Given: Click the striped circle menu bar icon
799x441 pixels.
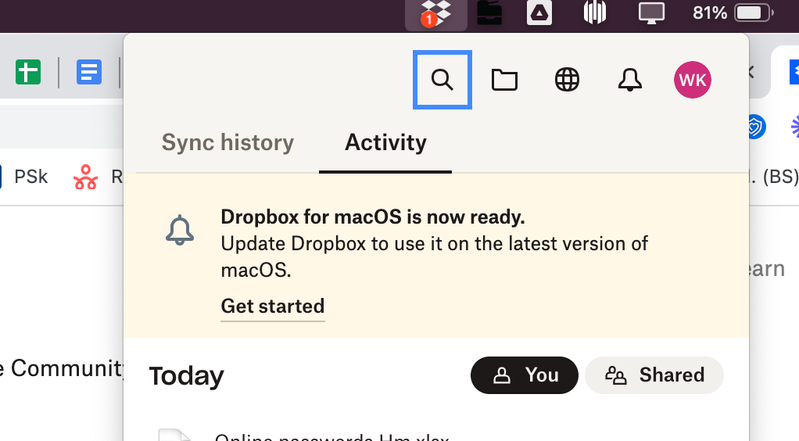Looking at the screenshot, I should [596, 13].
